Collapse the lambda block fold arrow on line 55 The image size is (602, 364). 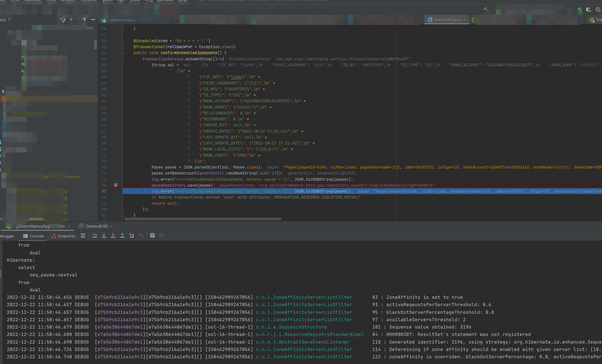[x=122, y=59]
